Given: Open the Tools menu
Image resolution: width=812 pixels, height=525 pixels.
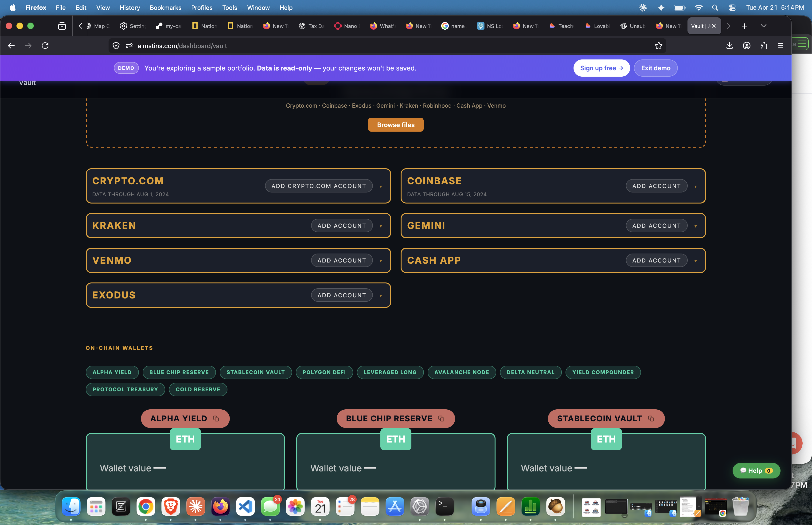Looking at the screenshot, I should (x=230, y=8).
